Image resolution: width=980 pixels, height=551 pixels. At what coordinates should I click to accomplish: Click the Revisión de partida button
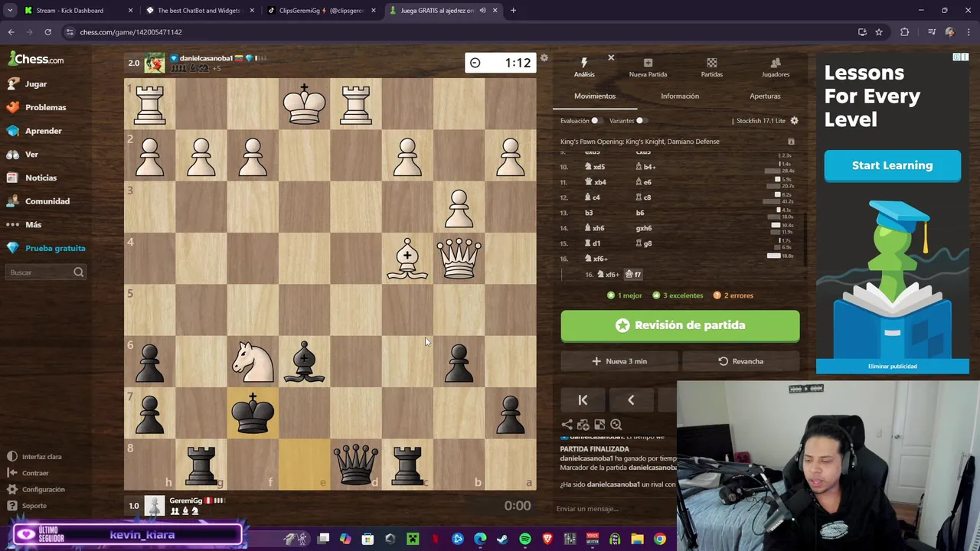680,325
